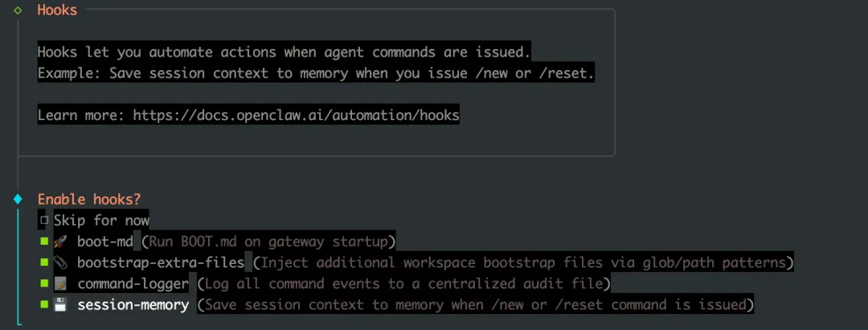Click the rocket icon beside boot-md

pyautogui.click(x=60, y=241)
